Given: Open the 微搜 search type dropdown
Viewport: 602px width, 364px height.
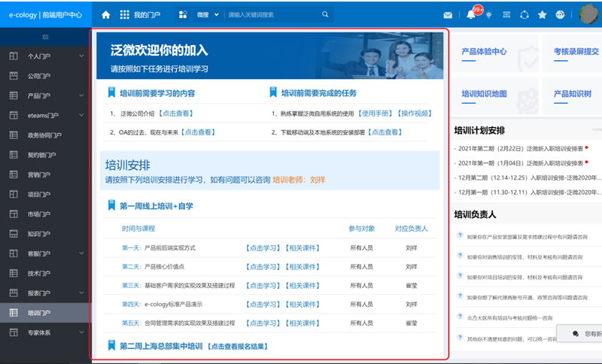Looking at the screenshot, I should [x=208, y=15].
